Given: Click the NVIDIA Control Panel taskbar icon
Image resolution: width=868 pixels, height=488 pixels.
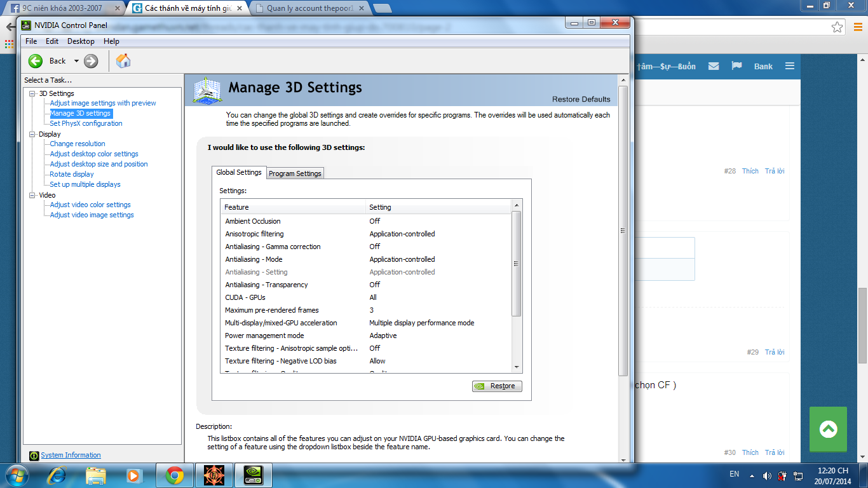Looking at the screenshot, I should 253,475.
